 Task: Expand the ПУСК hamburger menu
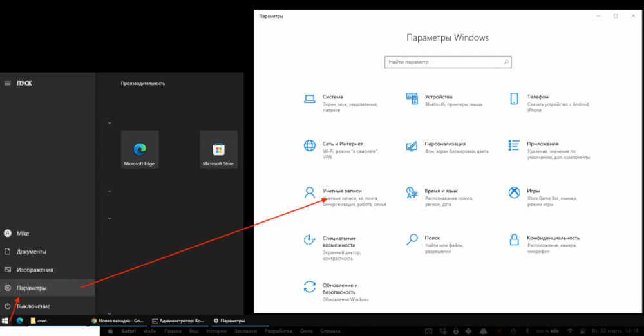8,83
